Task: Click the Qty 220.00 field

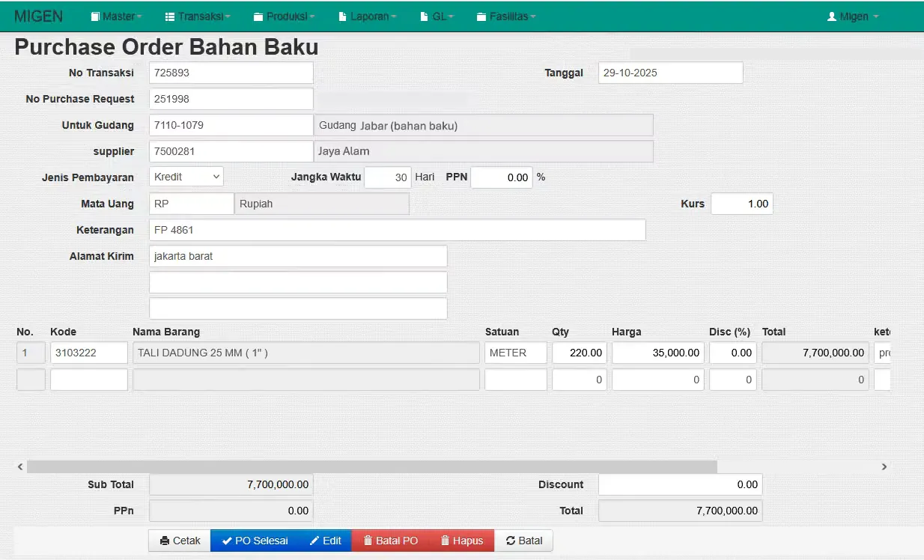Action: pyautogui.click(x=580, y=353)
